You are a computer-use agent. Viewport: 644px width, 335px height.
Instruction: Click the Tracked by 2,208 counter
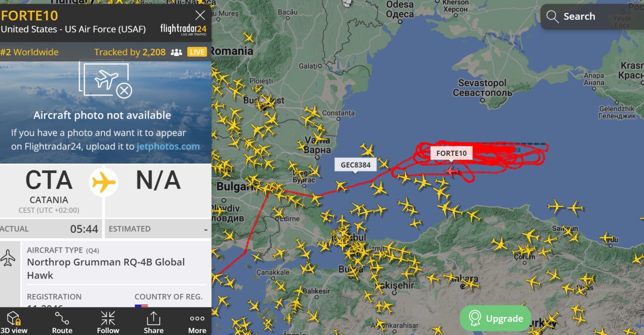tap(130, 52)
